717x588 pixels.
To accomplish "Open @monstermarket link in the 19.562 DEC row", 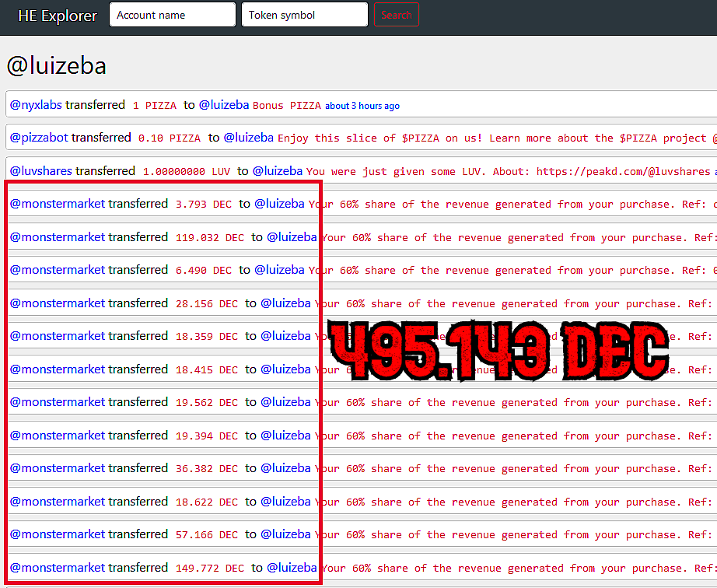I will pos(58,402).
